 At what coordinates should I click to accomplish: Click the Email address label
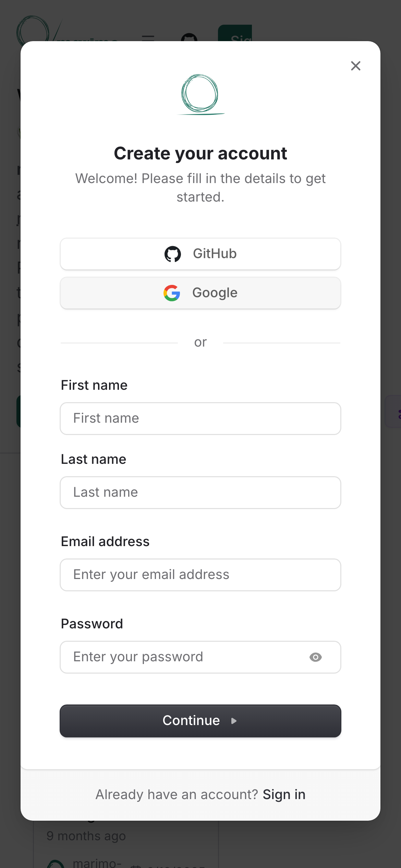pyautogui.click(x=105, y=542)
